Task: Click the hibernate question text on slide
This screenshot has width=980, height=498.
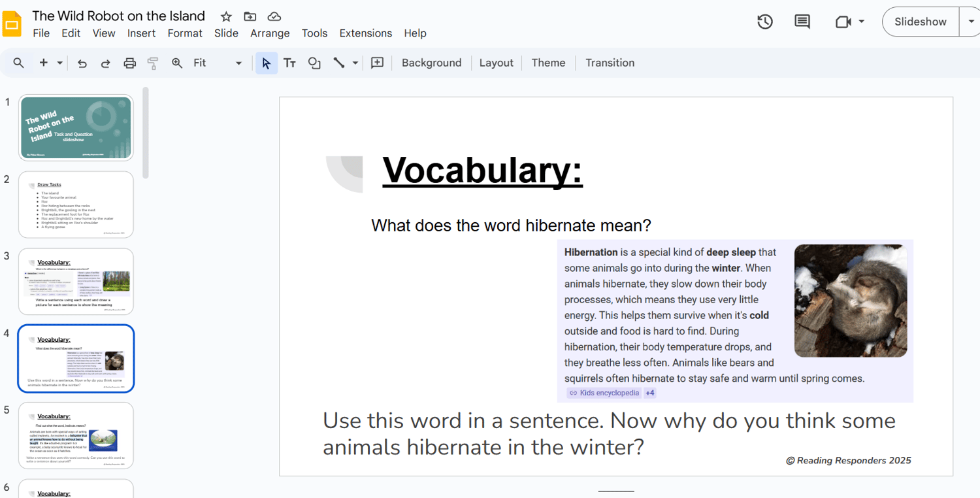Action: tap(511, 225)
